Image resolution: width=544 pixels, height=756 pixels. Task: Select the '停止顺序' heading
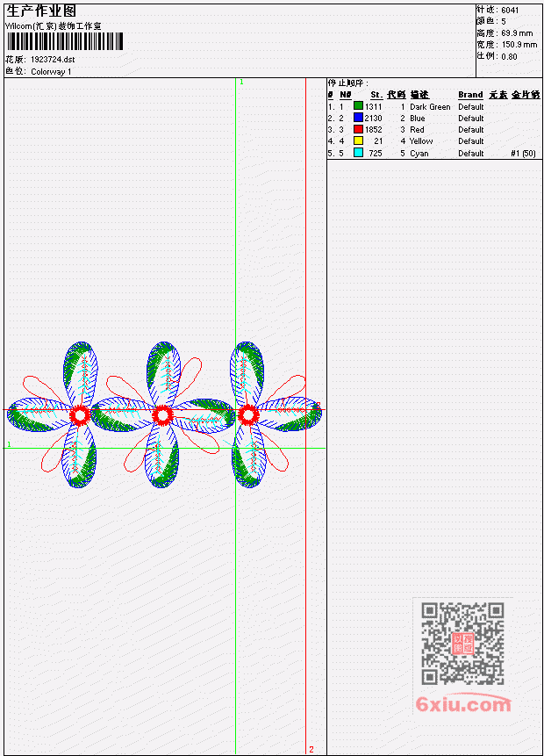pyautogui.click(x=347, y=83)
